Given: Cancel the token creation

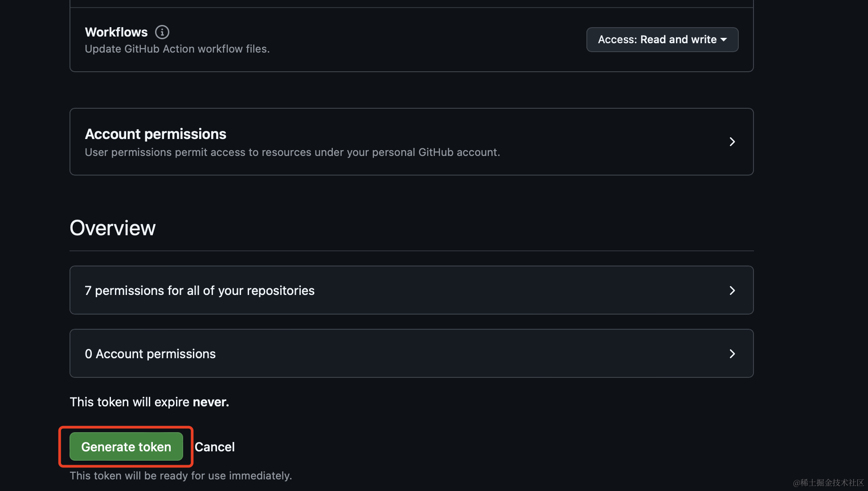Looking at the screenshot, I should click(215, 447).
